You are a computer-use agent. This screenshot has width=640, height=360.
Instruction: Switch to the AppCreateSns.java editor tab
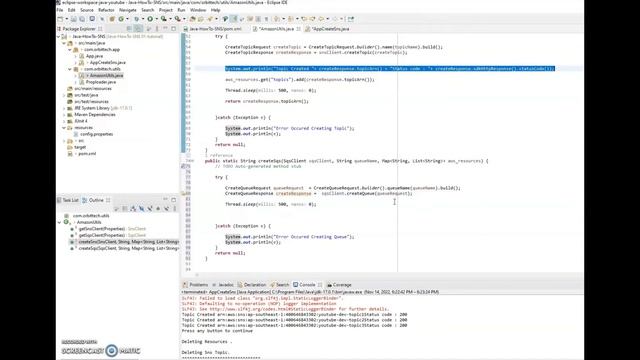click(327, 29)
